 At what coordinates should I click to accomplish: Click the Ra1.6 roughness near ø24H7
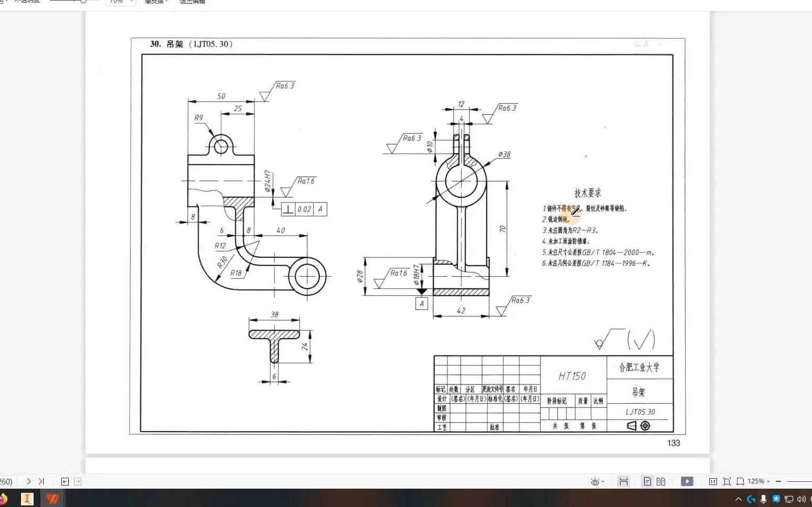[x=306, y=181]
